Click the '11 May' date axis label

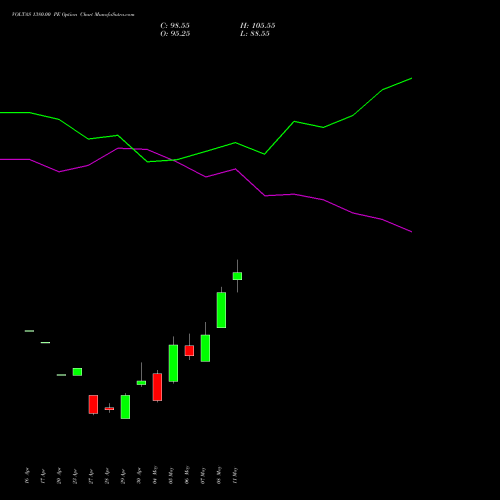point(235,475)
